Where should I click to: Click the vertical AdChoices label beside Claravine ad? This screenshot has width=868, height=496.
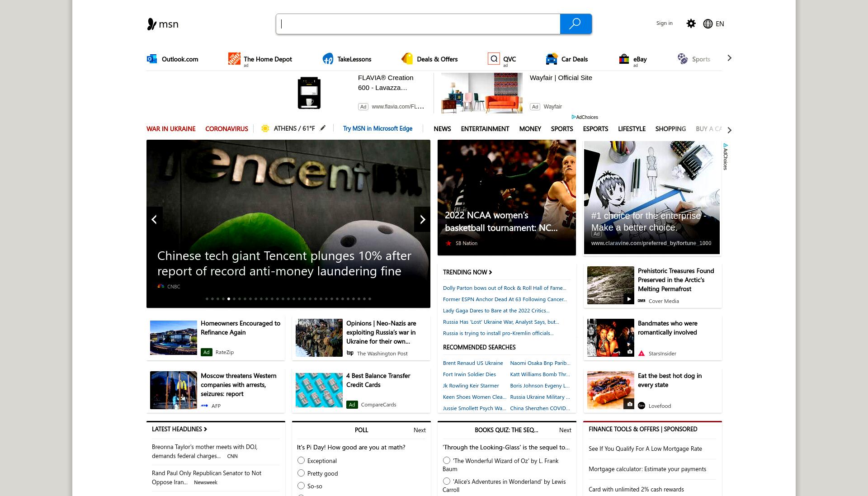[x=725, y=157]
